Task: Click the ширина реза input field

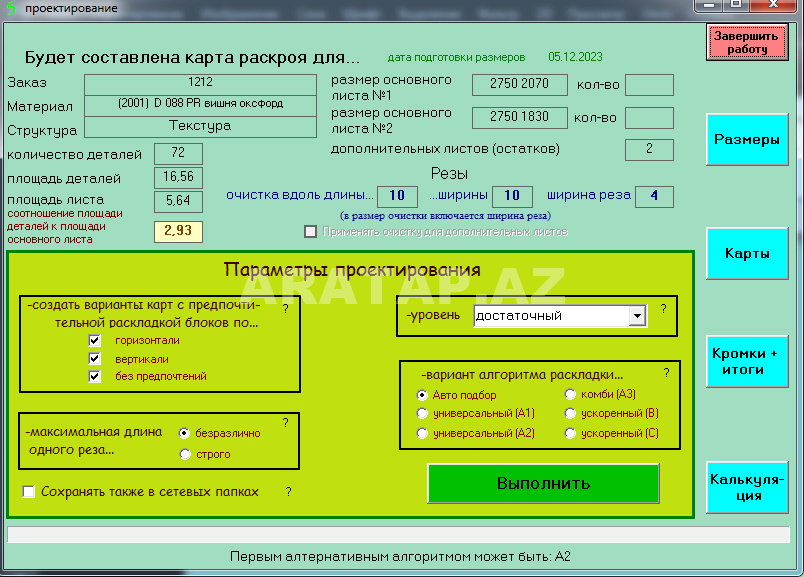Action: click(x=653, y=196)
